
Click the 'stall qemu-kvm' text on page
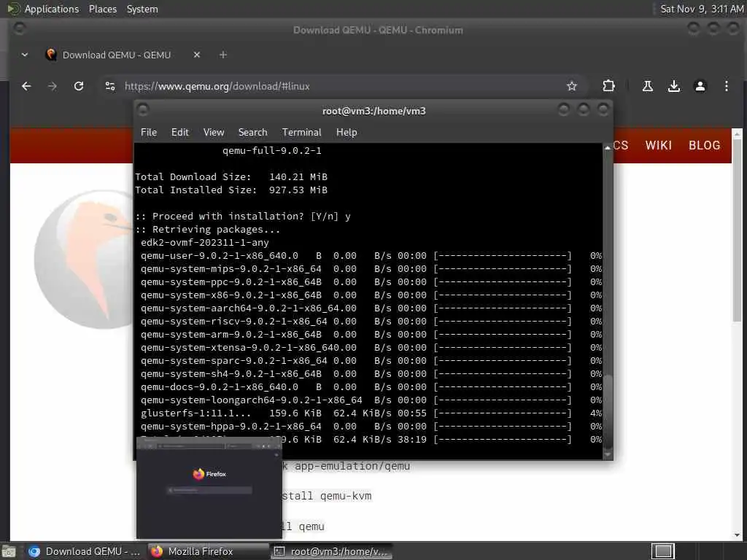point(327,496)
